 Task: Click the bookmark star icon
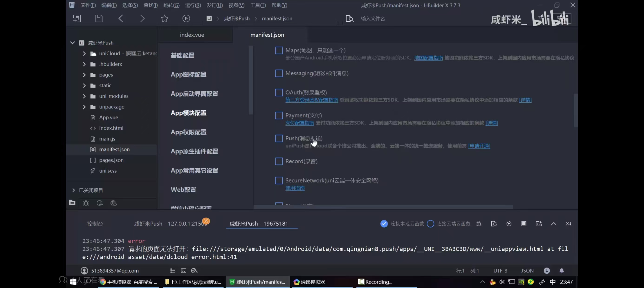164,19
